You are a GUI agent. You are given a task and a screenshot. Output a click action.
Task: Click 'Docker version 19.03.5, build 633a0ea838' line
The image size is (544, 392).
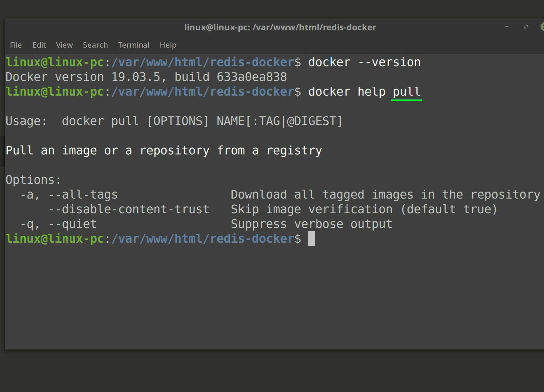coord(146,77)
